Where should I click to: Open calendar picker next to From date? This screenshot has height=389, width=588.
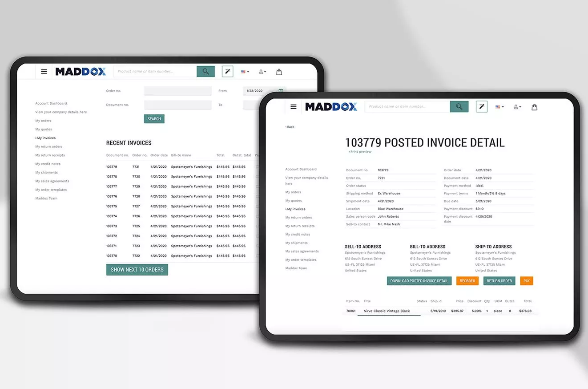281,91
